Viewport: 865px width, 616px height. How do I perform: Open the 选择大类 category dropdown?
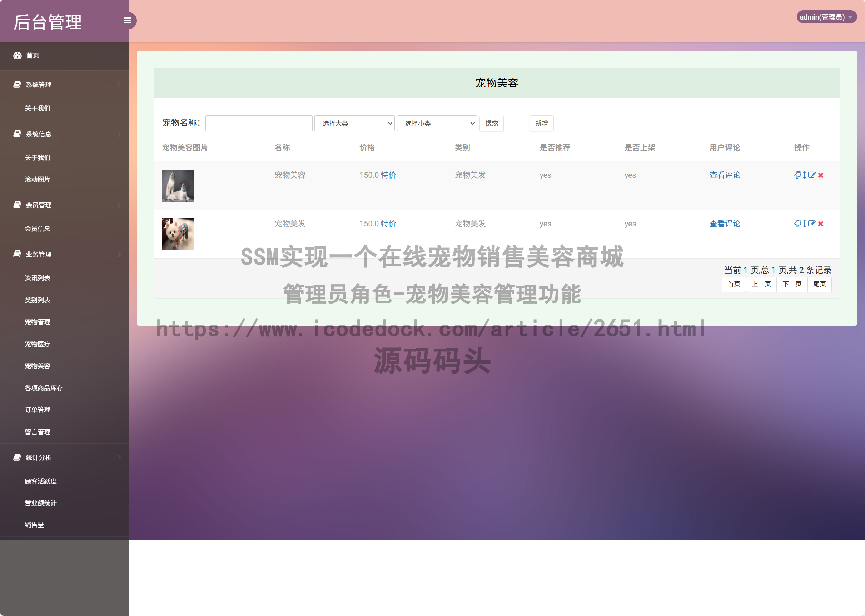(x=354, y=123)
